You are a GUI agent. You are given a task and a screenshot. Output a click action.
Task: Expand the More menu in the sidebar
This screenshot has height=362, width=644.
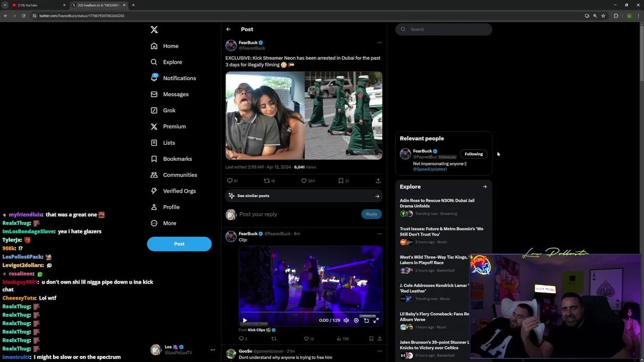pyautogui.click(x=164, y=223)
